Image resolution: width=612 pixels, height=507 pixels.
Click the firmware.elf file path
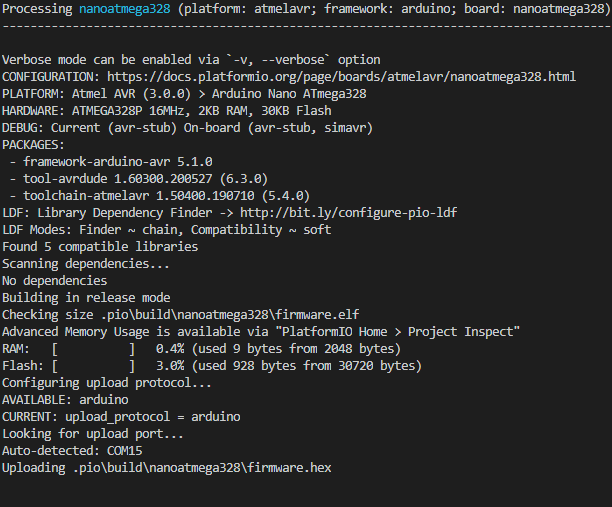pyautogui.click(x=230, y=315)
